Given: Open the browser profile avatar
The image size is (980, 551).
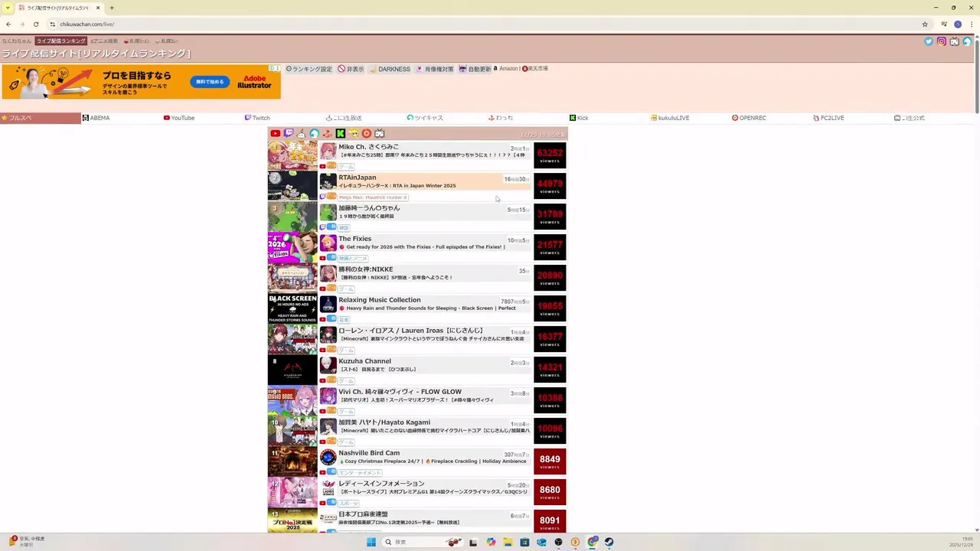Looking at the screenshot, I should (958, 24).
